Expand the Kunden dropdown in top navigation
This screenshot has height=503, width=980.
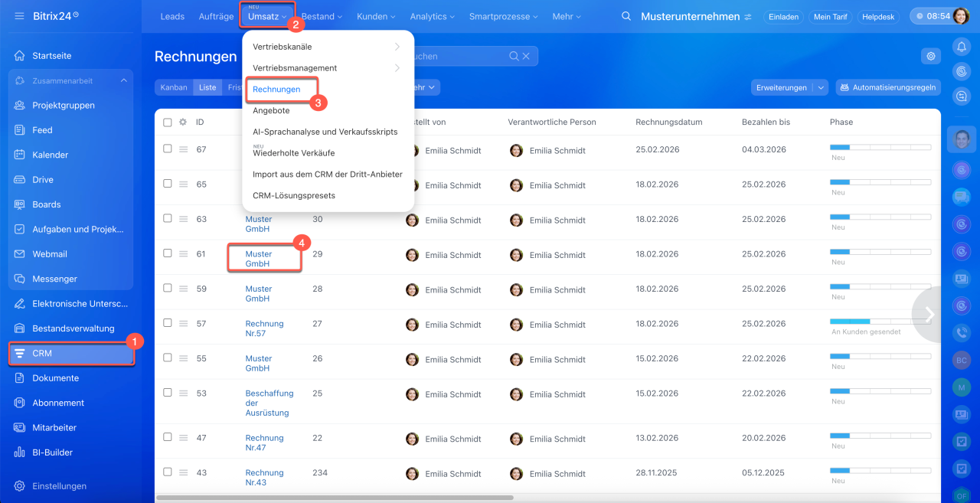[374, 16]
